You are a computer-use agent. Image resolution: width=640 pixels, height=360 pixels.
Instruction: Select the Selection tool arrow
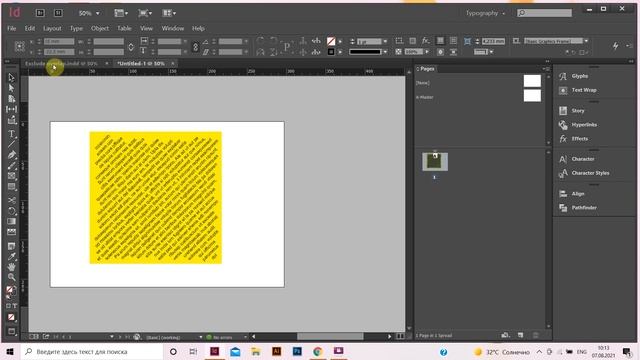point(11,78)
